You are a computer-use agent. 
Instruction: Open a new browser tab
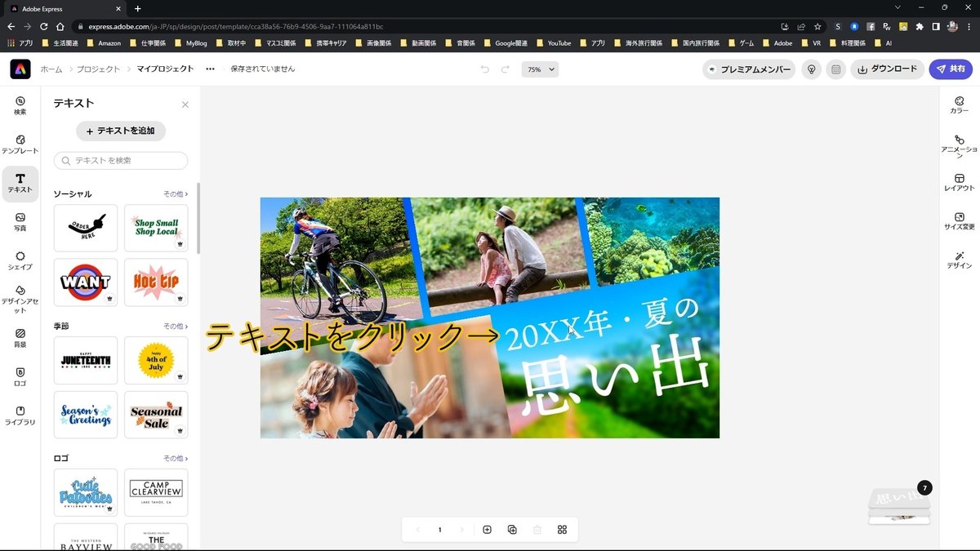pos(137,8)
